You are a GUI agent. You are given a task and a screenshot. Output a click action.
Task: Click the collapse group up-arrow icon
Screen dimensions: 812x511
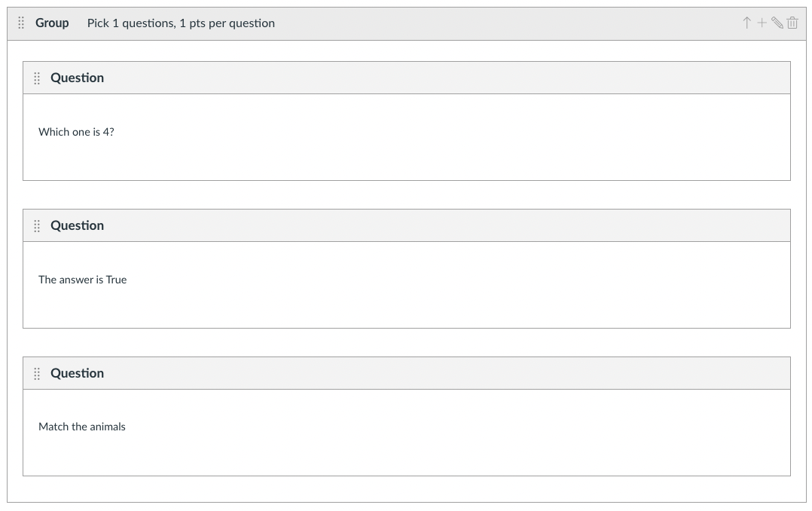coord(746,23)
